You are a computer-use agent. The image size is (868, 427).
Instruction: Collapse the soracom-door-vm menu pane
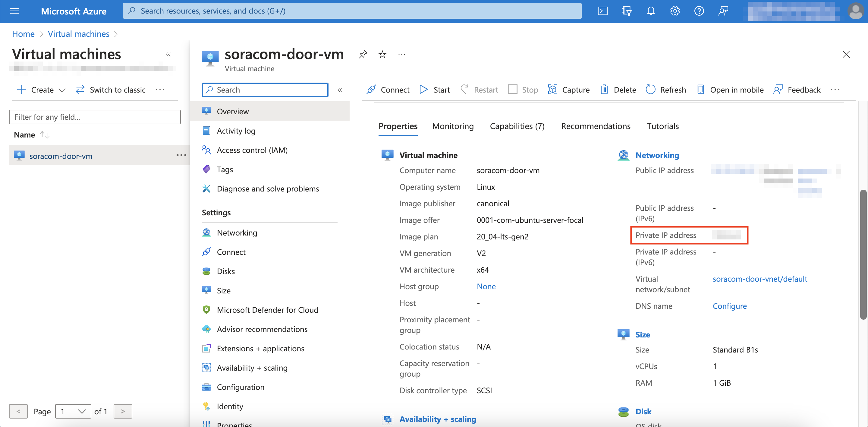(340, 90)
